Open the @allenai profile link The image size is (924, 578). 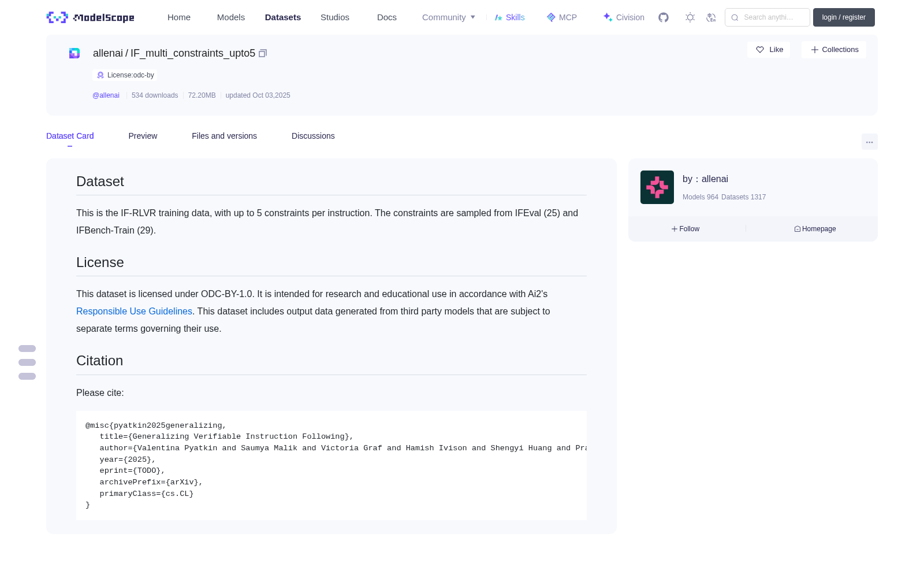106,95
